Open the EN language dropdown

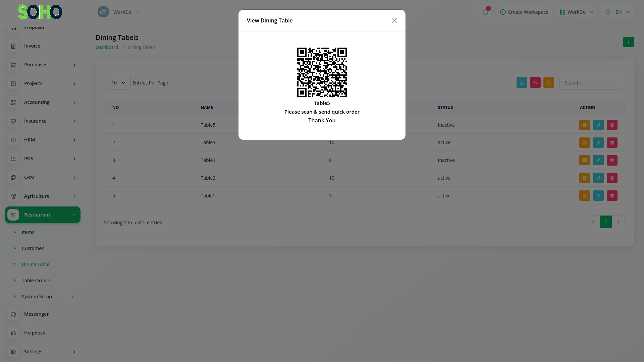tap(618, 12)
